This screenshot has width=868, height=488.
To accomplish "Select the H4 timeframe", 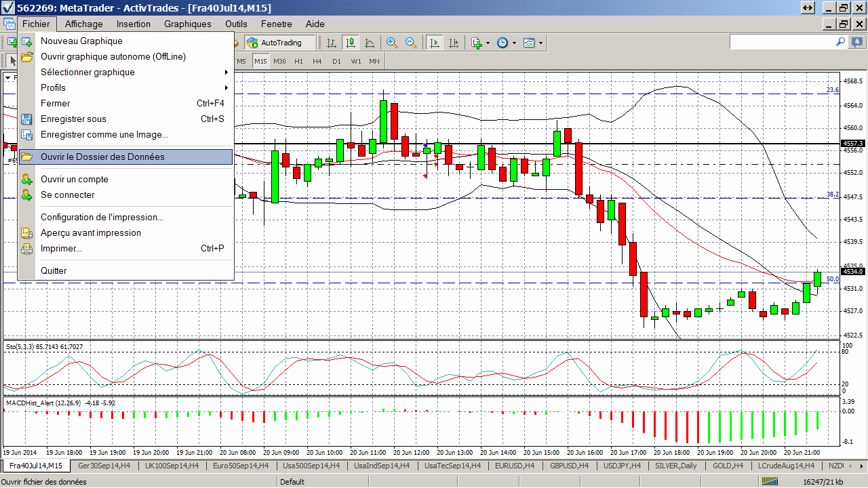I will [317, 61].
